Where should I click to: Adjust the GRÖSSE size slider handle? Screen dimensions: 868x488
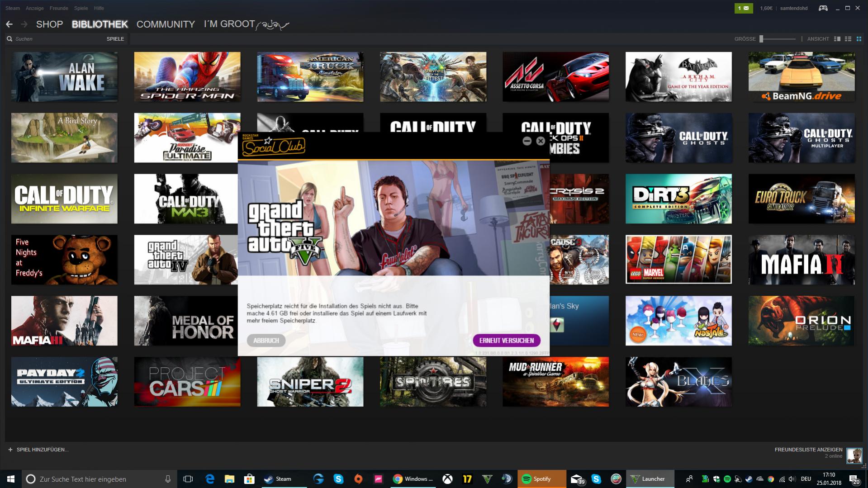(761, 39)
